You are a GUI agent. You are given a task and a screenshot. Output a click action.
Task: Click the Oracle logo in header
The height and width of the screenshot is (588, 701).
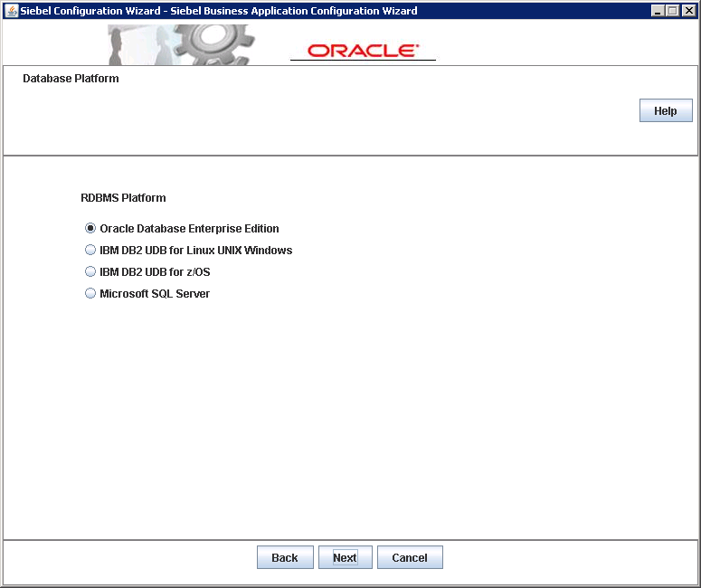coord(363,51)
